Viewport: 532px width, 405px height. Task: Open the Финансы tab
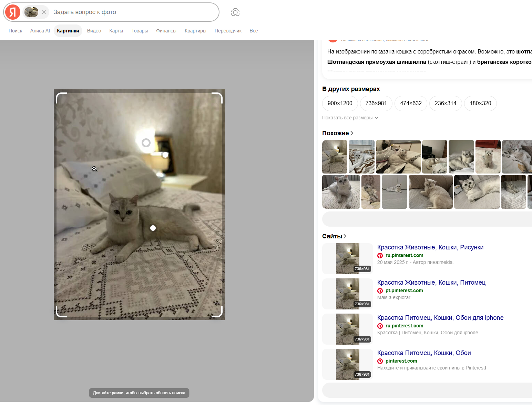(166, 31)
